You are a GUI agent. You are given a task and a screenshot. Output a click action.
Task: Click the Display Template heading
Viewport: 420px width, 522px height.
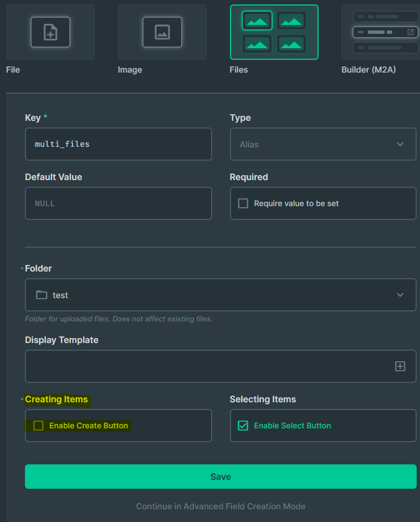pos(62,340)
